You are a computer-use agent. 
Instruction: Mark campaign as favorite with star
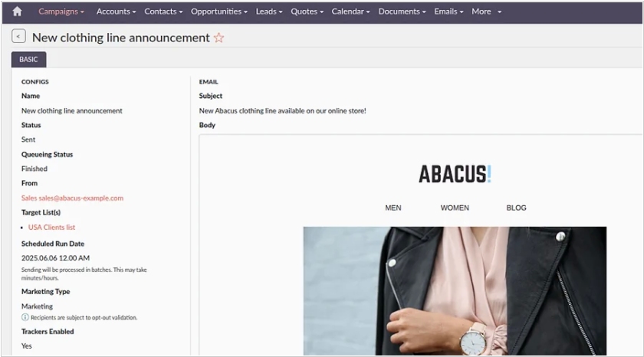click(219, 38)
